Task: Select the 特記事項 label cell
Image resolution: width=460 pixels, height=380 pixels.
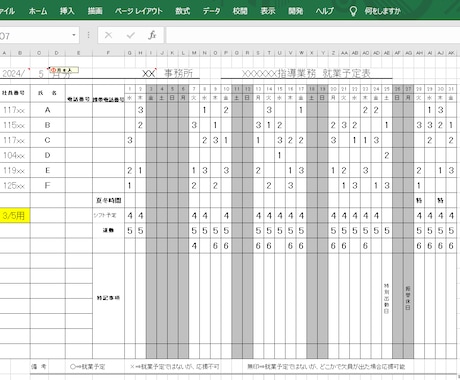Action: coord(108,298)
